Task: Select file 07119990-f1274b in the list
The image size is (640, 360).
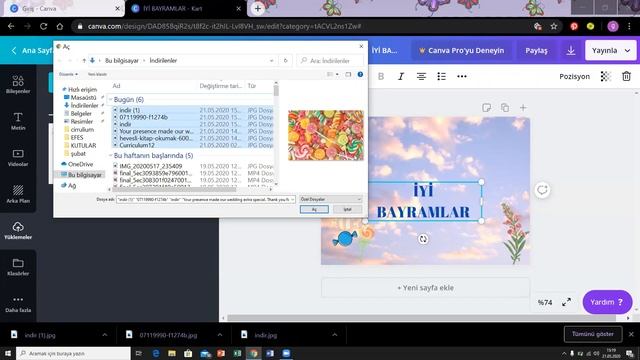Action: pos(143,117)
